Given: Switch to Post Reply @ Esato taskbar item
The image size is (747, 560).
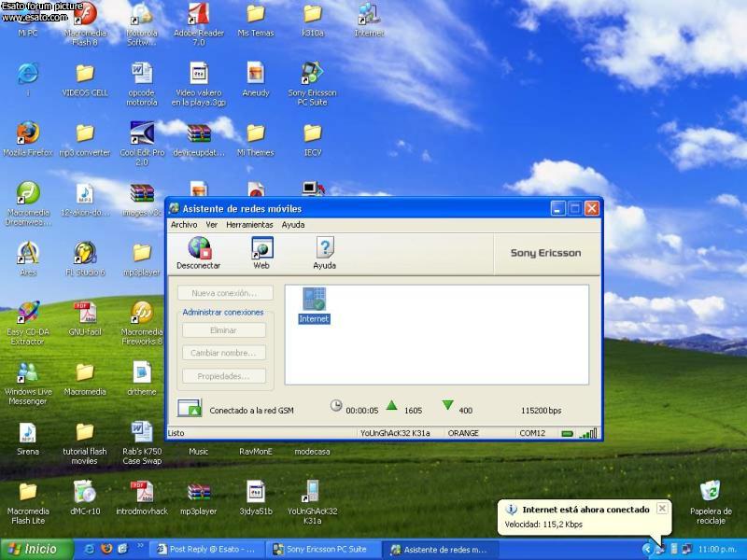Looking at the screenshot, I should point(206,549).
